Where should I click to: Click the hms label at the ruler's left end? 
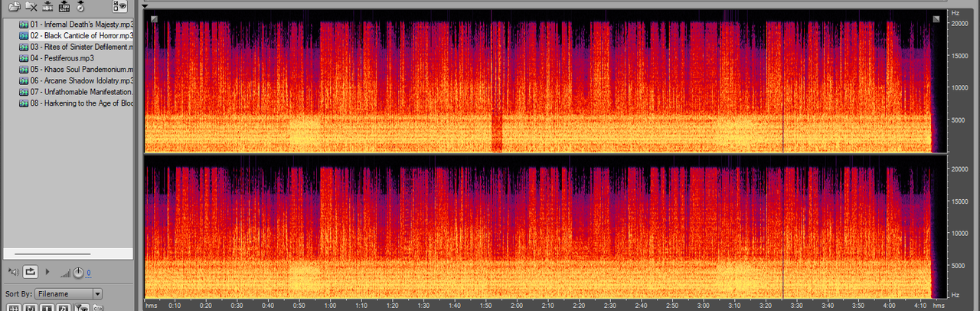pos(151,305)
